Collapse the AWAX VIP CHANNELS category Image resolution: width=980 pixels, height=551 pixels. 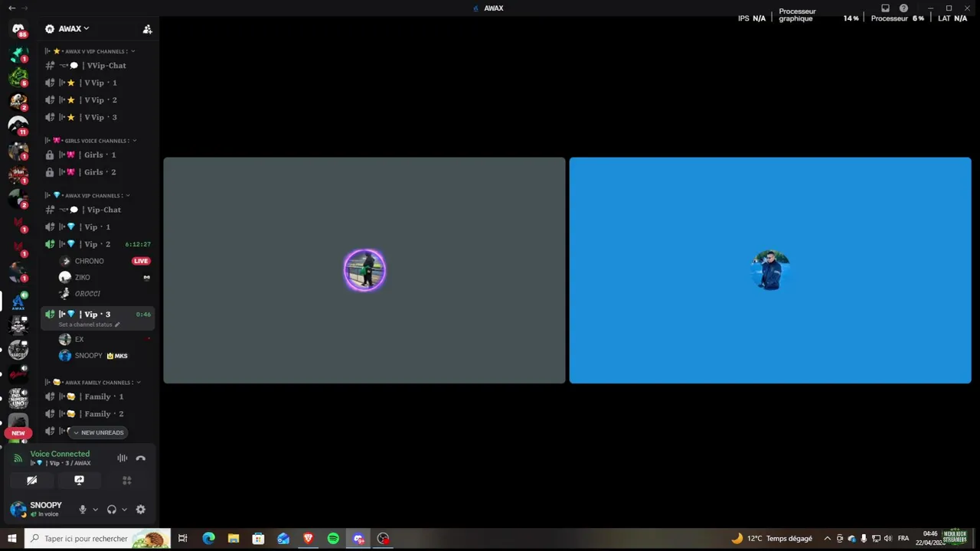pyautogui.click(x=87, y=196)
